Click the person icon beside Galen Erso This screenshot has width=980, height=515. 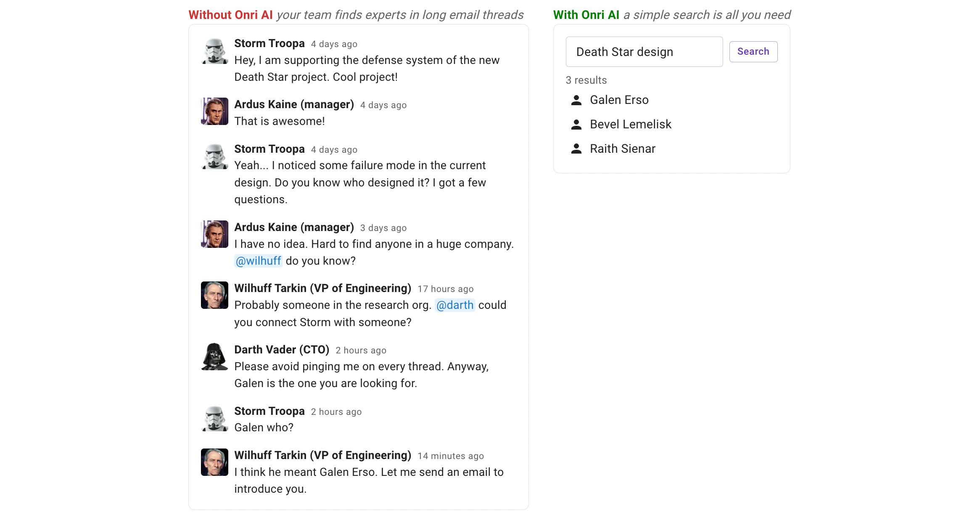tap(576, 100)
